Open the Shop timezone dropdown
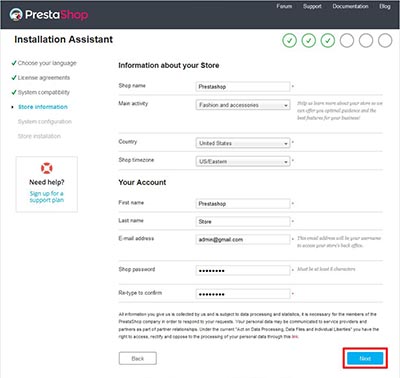 click(x=243, y=161)
